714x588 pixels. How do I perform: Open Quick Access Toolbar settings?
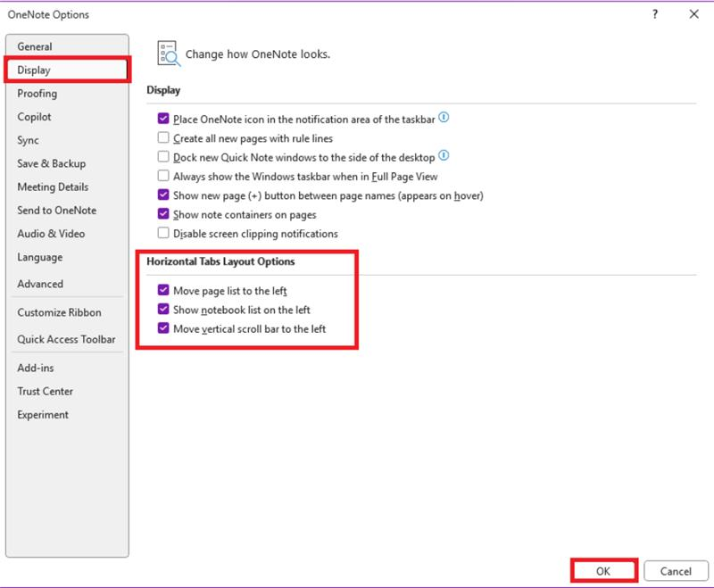click(67, 340)
